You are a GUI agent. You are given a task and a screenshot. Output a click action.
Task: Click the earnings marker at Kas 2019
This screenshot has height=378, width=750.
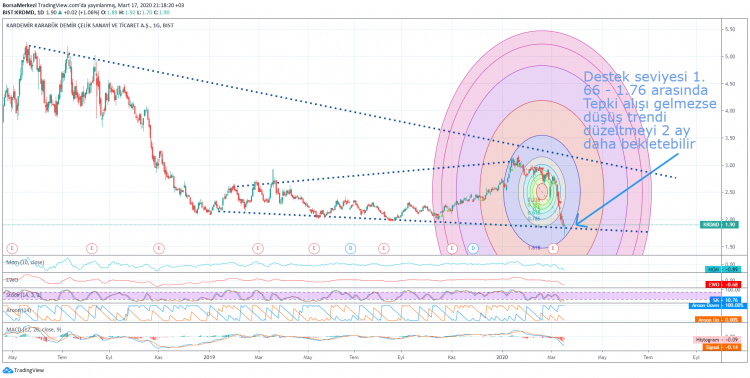(x=452, y=248)
